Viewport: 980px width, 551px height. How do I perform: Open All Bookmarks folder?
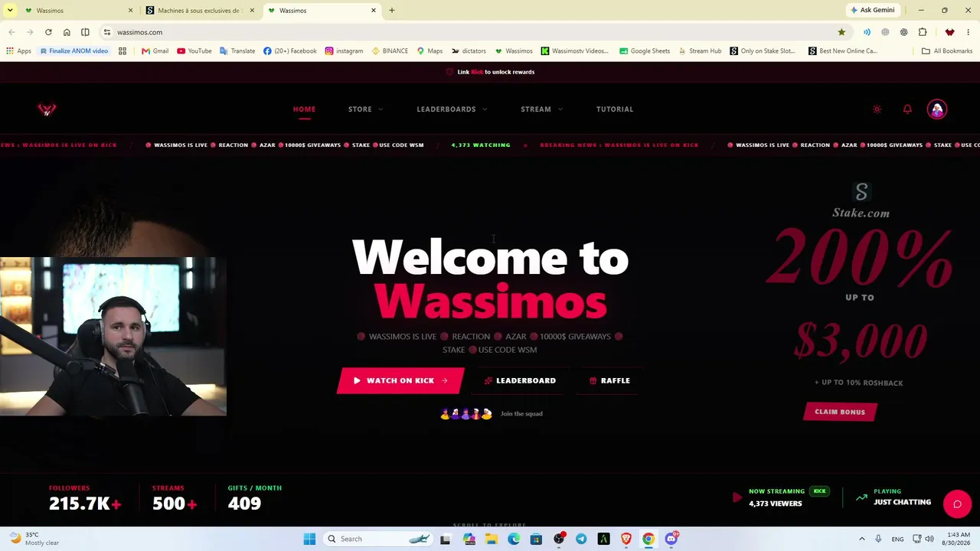click(947, 51)
